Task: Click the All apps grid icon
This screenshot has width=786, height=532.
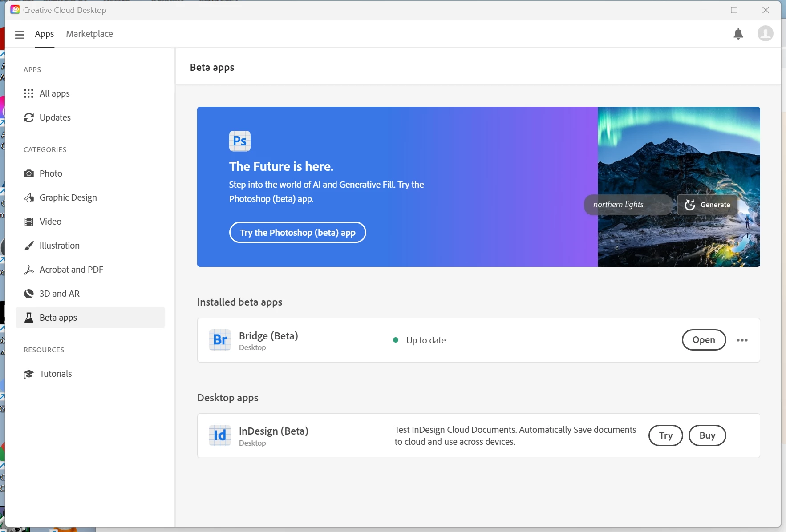Action: (29, 93)
